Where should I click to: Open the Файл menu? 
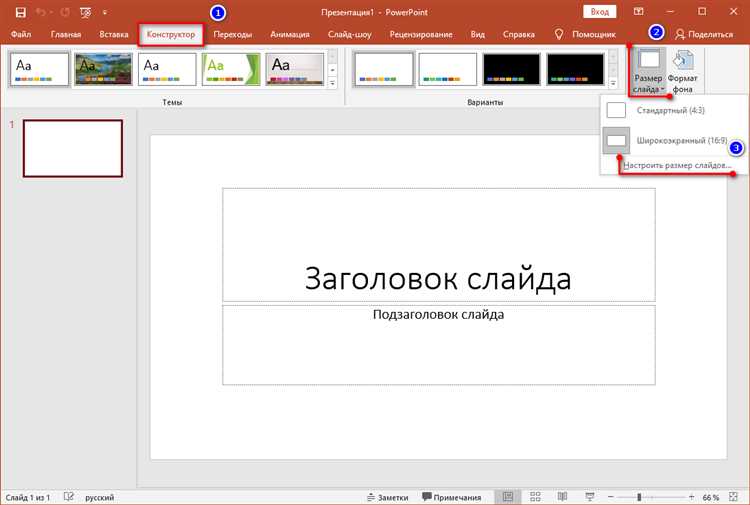coord(20,34)
